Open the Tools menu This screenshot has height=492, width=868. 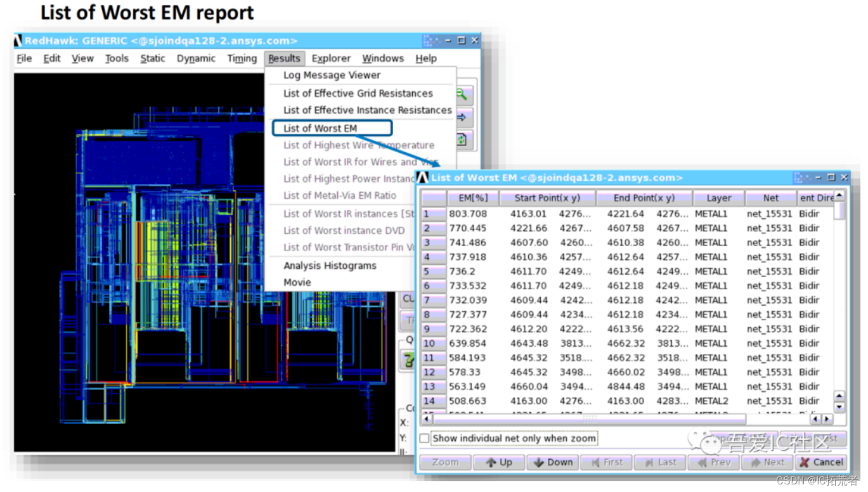[117, 58]
